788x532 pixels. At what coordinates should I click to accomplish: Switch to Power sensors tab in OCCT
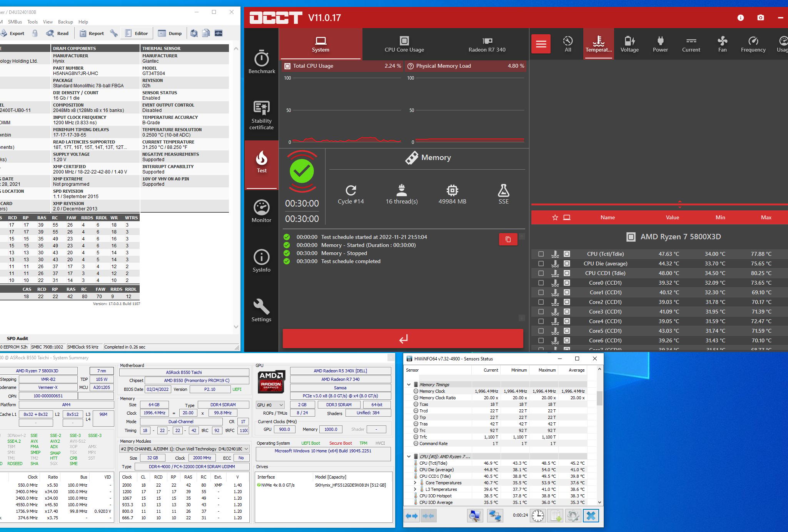pos(660,44)
